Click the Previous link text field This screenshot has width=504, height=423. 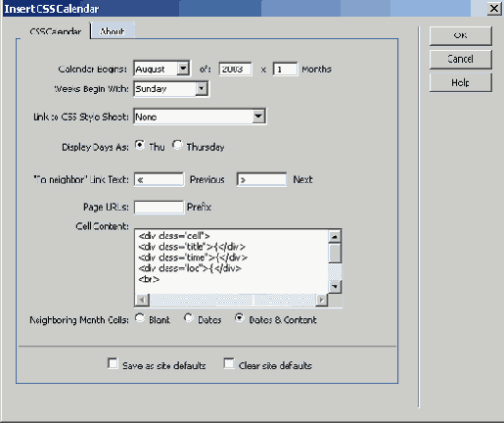(x=159, y=180)
